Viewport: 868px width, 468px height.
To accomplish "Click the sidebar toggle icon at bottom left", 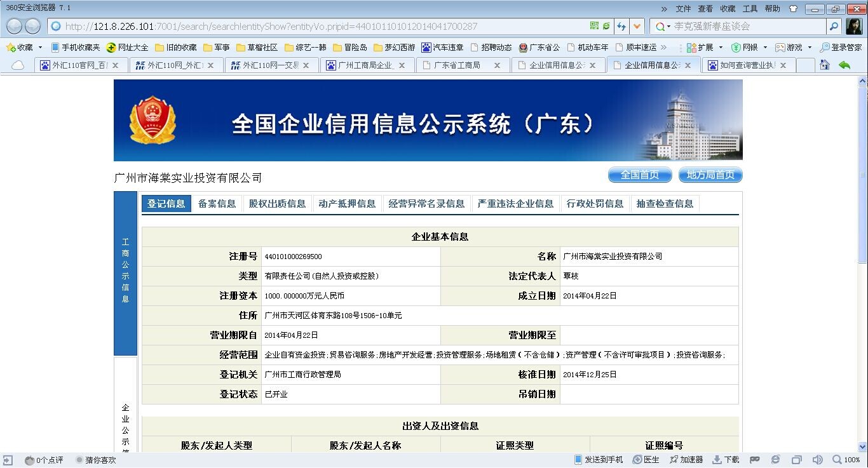I will pos(8,460).
